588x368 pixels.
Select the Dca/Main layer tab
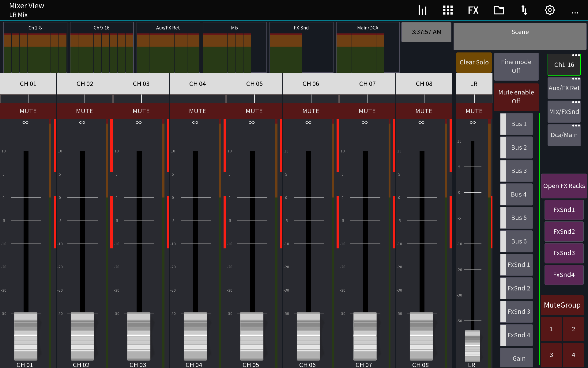pyautogui.click(x=564, y=135)
